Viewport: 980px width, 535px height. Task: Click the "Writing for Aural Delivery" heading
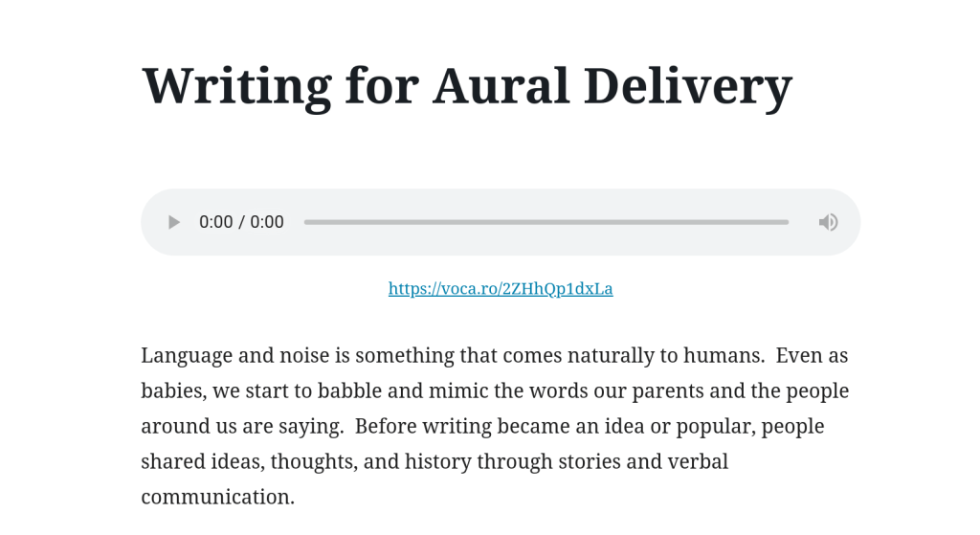pos(467,85)
